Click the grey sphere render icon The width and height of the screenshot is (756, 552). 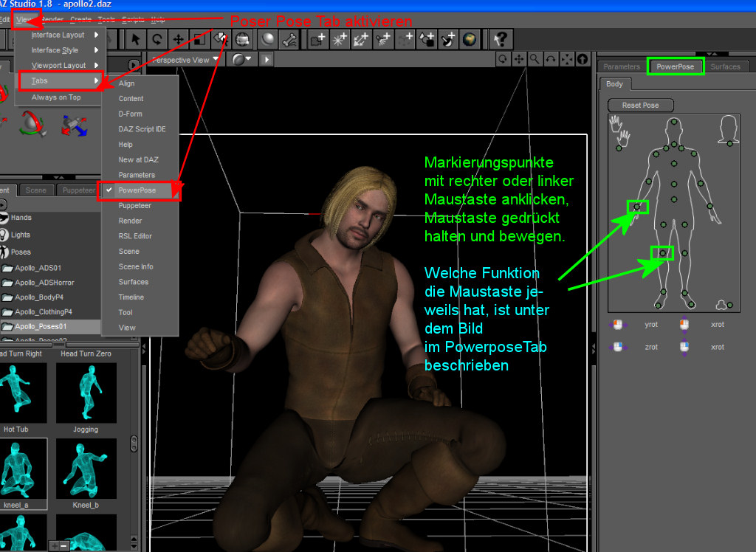tap(267, 40)
